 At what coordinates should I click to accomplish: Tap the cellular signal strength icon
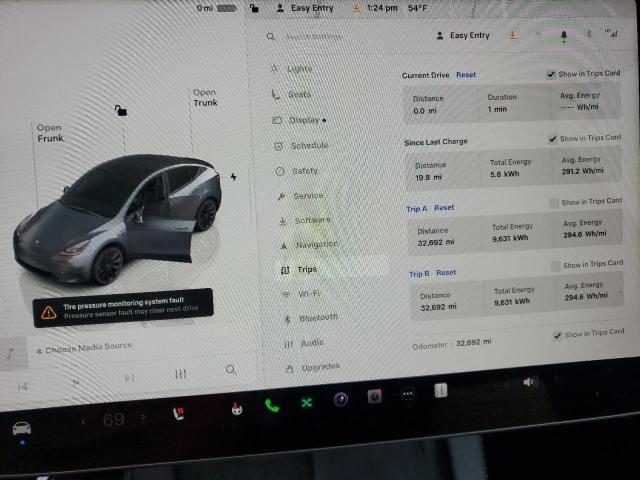(x=611, y=33)
